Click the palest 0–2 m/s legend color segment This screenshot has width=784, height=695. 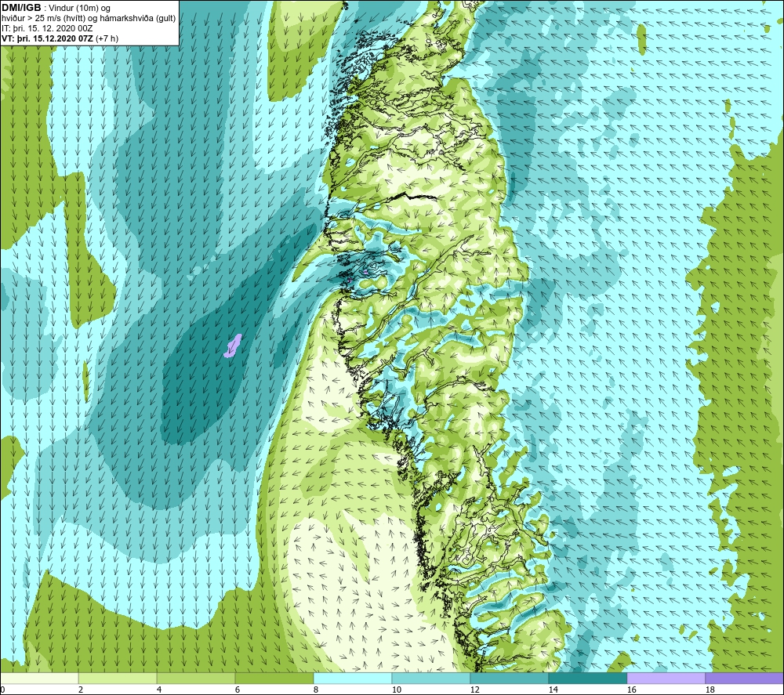(39, 679)
